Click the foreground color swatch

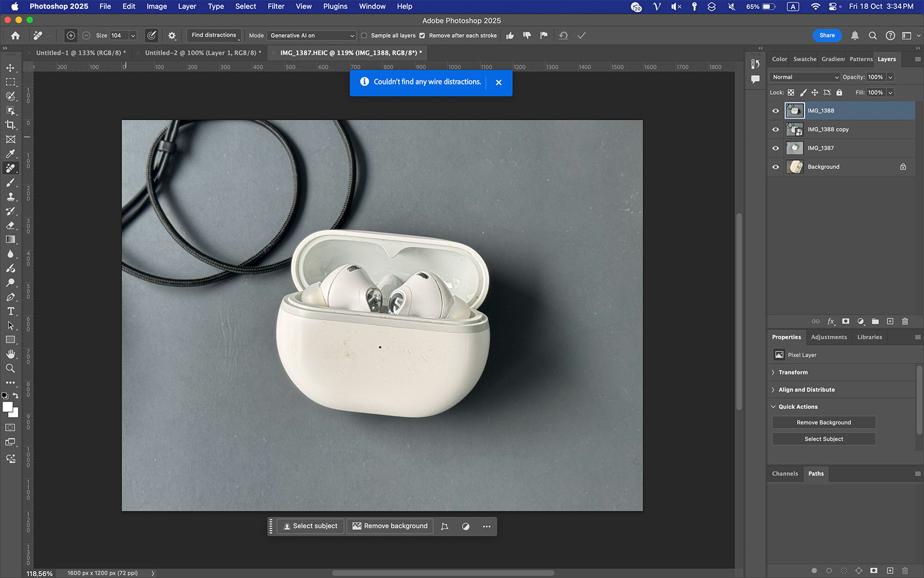coord(8,407)
